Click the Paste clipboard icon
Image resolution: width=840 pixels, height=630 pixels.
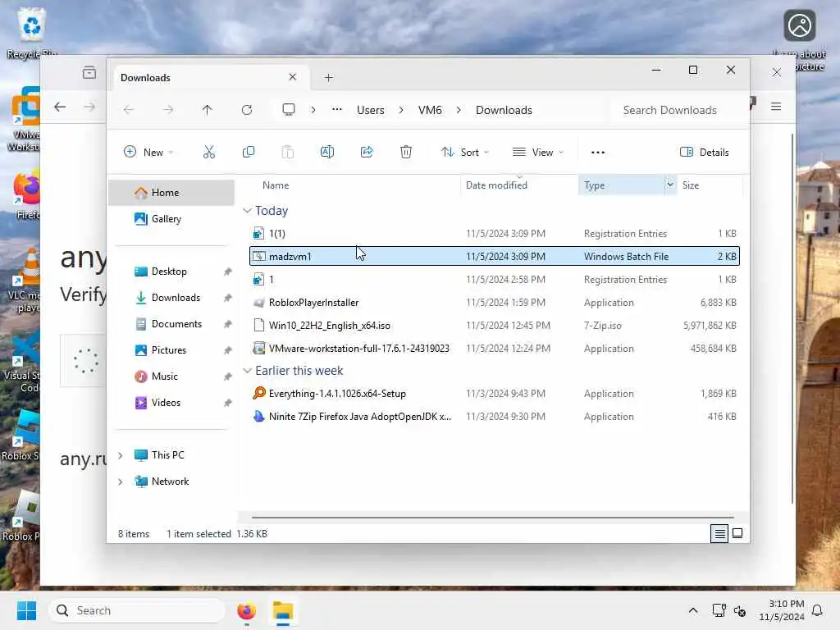point(288,152)
